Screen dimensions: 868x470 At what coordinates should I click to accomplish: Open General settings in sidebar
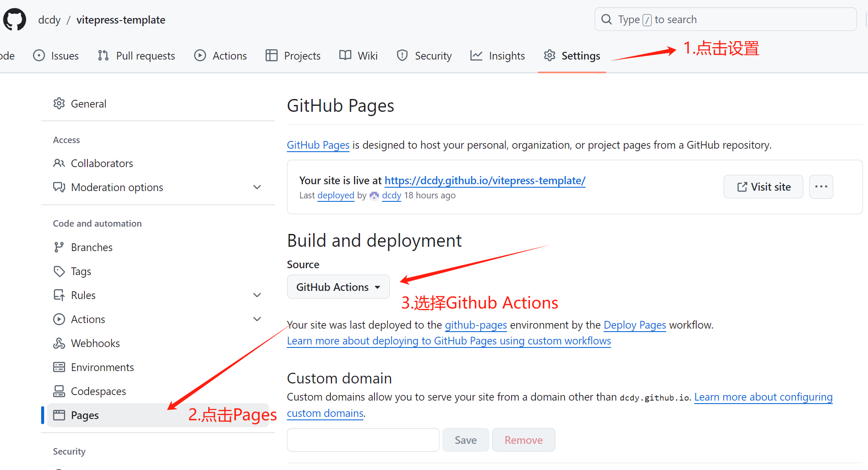coord(158,104)
